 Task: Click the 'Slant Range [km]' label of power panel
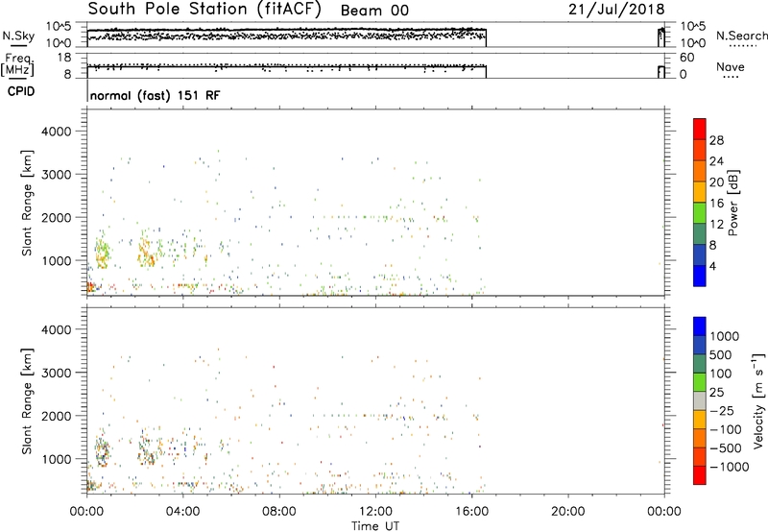coord(27,203)
